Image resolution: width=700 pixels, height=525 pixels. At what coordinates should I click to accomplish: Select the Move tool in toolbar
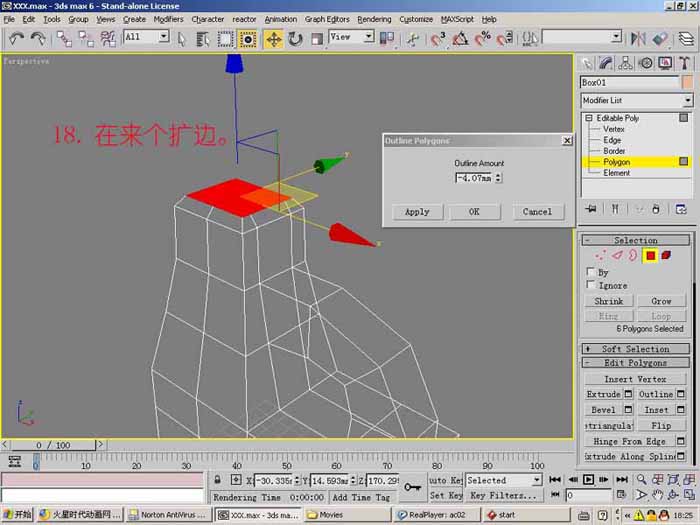pyautogui.click(x=273, y=39)
